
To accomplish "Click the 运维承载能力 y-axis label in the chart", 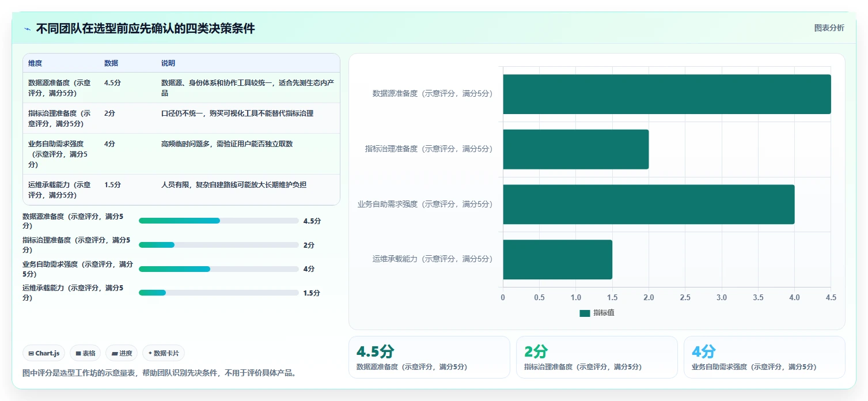I will 432,259.
